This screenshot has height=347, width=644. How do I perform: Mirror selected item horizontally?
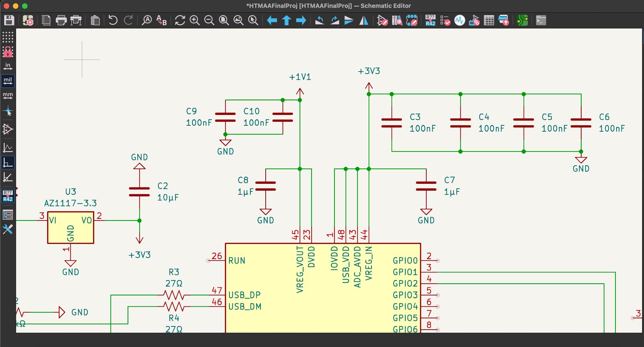[x=363, y=20]
